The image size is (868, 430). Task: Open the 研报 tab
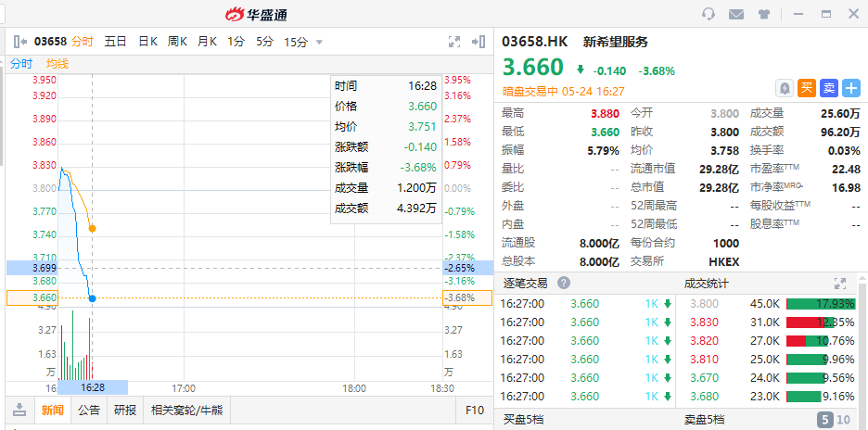(125, 411)
